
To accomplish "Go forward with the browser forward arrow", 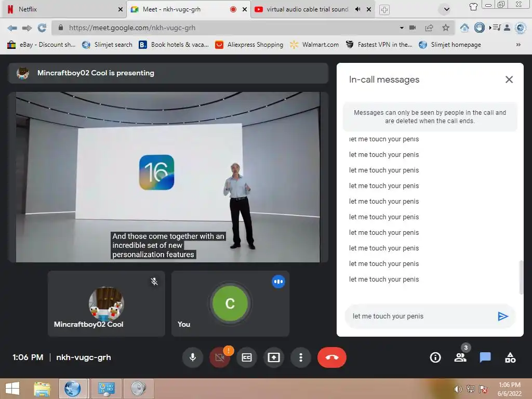I will (27, 28).
